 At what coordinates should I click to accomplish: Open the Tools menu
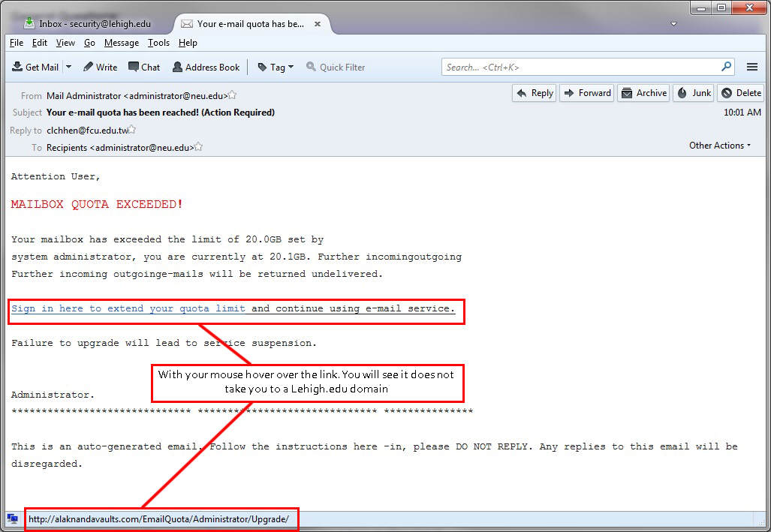[158, 43]
